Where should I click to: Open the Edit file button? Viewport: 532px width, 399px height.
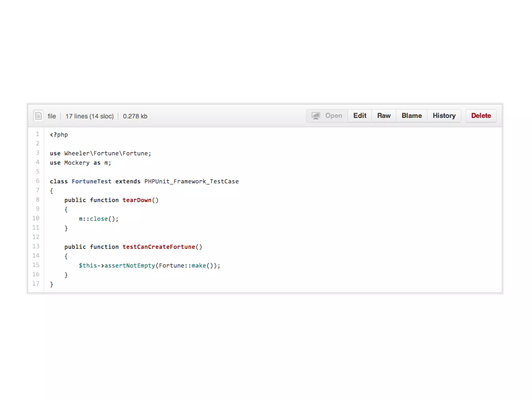360,116
